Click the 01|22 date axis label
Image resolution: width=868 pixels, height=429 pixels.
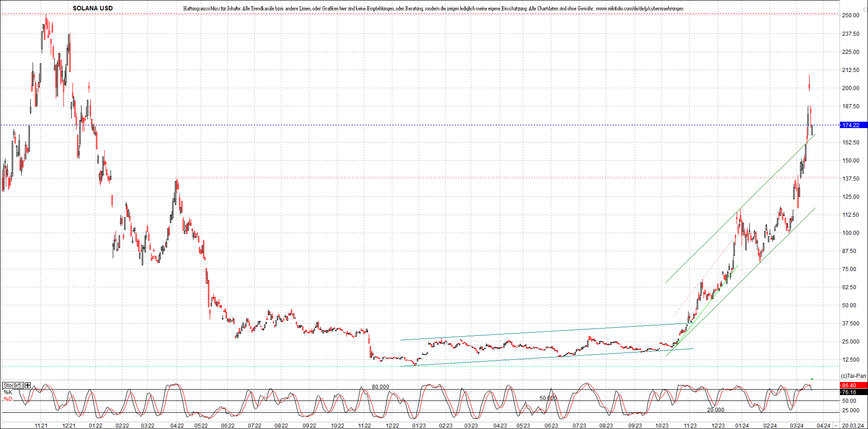(x=96, y=426)
